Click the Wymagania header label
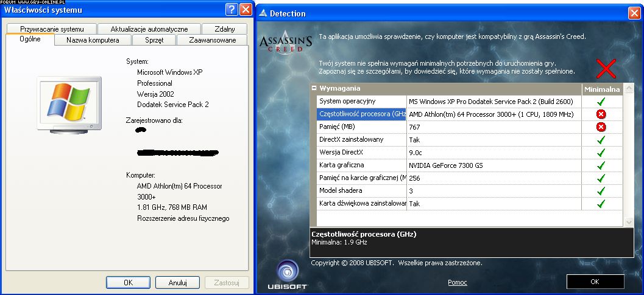The image size is (644, 295). (x=339, y=88)
